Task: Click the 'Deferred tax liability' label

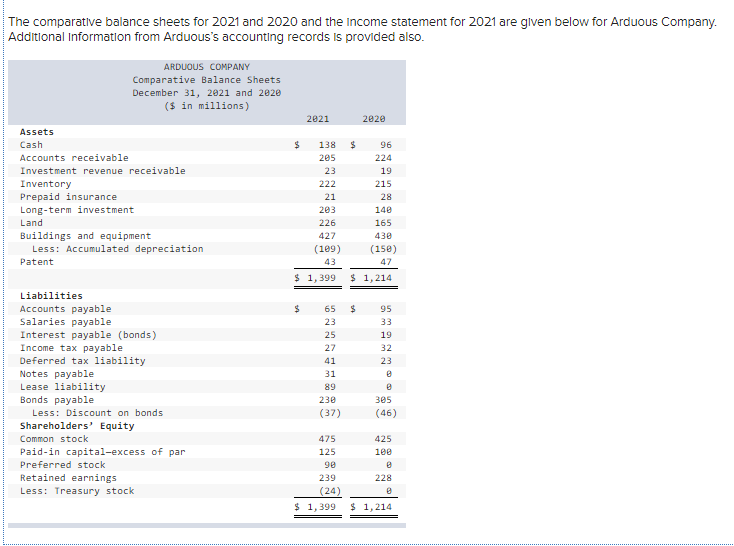Action: pyautogui.click(x=82, y=361)
